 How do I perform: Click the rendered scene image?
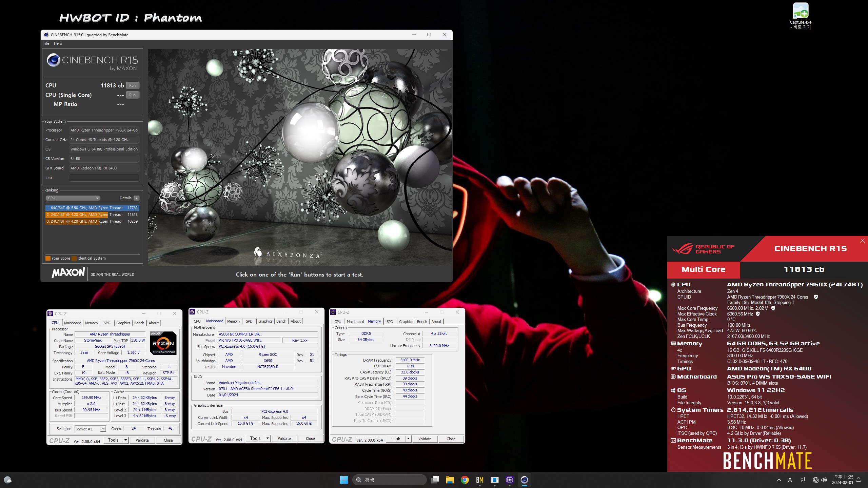[300, 158]
